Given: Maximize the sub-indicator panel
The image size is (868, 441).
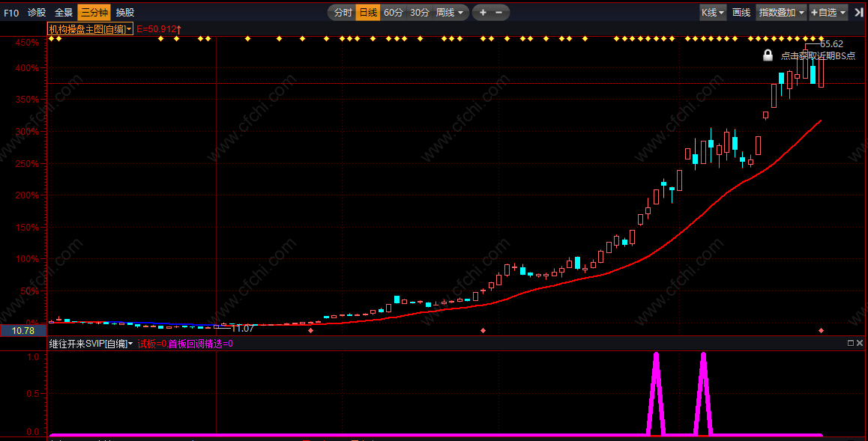Looking at the screenshot, I should (850, 343).
